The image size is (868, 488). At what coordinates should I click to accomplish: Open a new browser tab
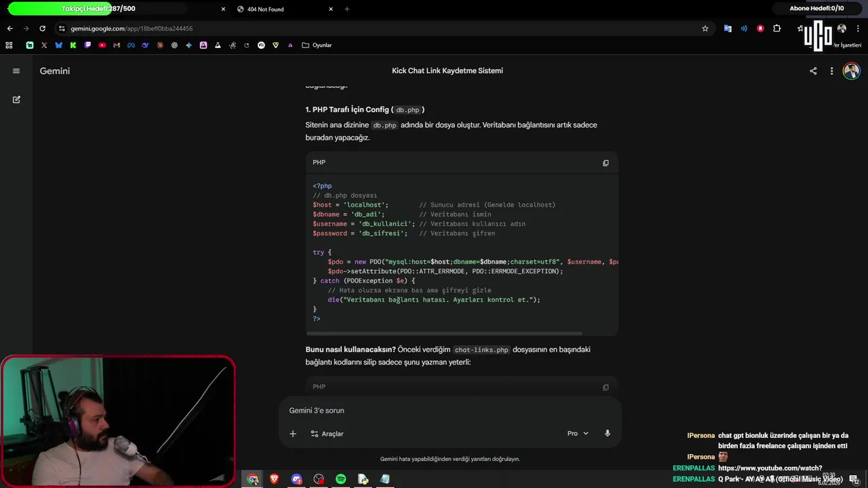(347, 9)
